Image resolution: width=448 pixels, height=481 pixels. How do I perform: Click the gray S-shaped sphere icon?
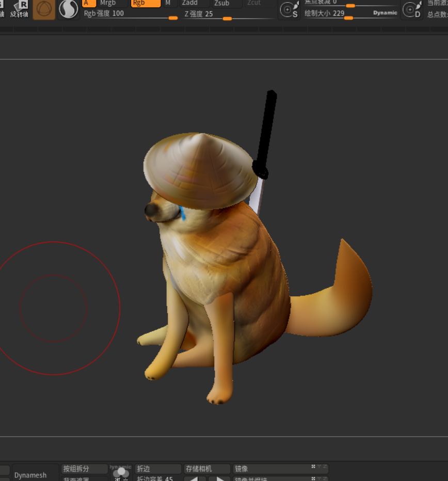pos(68,9)
